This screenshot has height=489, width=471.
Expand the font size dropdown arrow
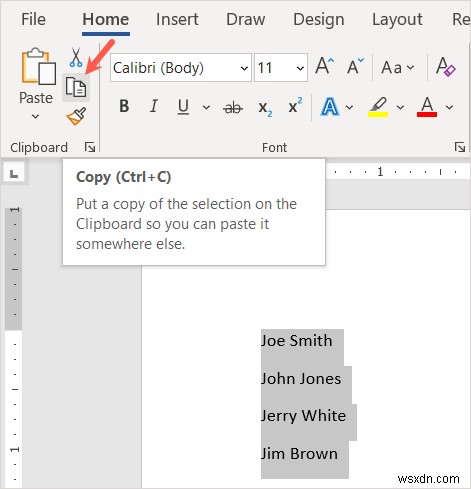click(x=300, y=68)
